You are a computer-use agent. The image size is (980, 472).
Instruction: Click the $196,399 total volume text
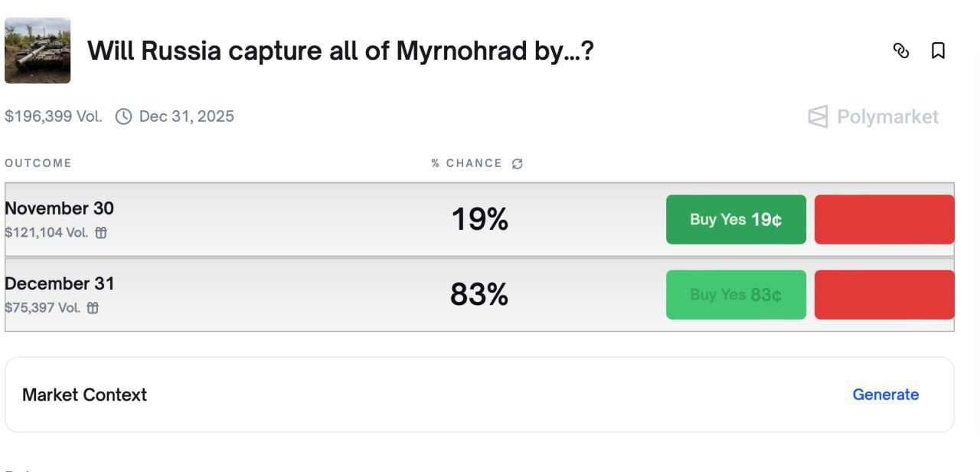tap(53, 116)
